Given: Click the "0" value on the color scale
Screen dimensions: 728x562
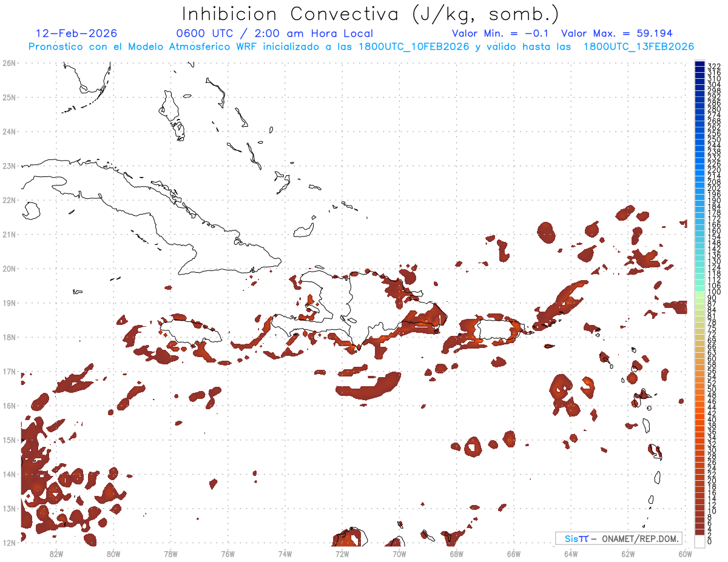Looking at the screenshot, I should (x=710, y=541).
